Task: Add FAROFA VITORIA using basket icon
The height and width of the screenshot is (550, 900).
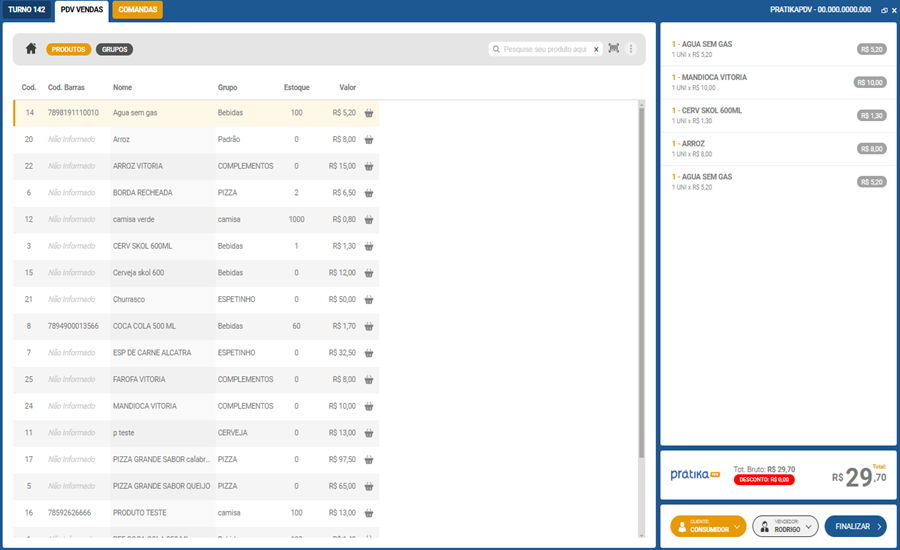Action: click(x=369, y=379)
